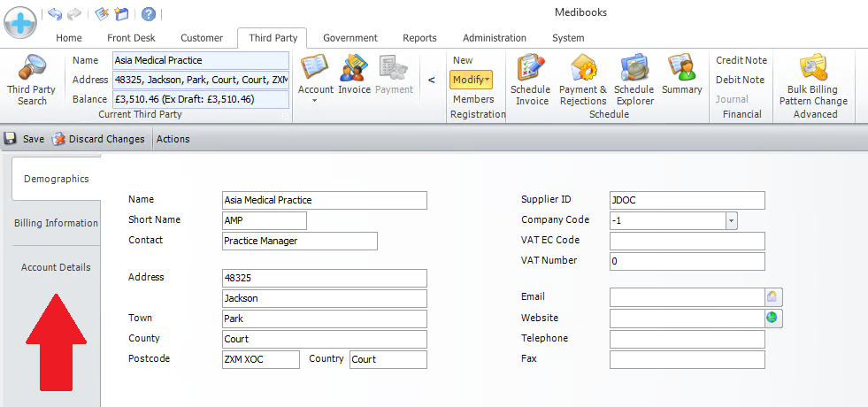868x407 pixels.
Task: Select the Account Details side tab
Action: (56, 267)
